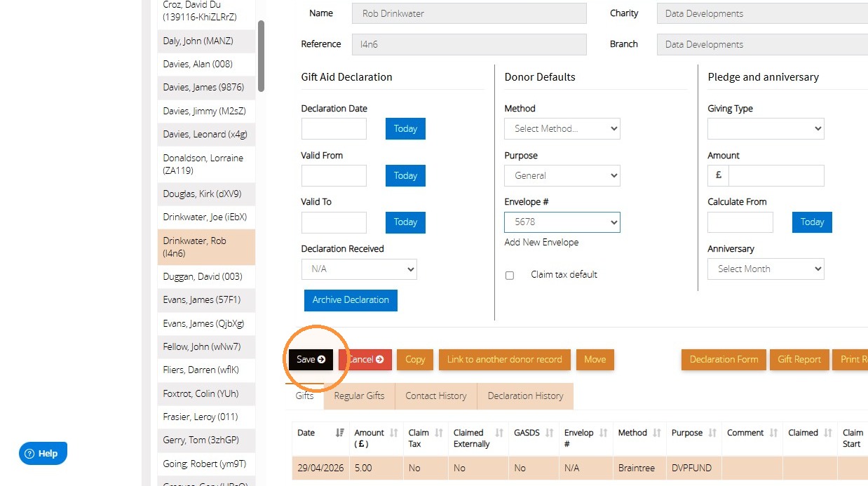The height and width of the screenshot is (486, 868).
Task: Click the pledge Amount input field
Action: coord(776,175)
